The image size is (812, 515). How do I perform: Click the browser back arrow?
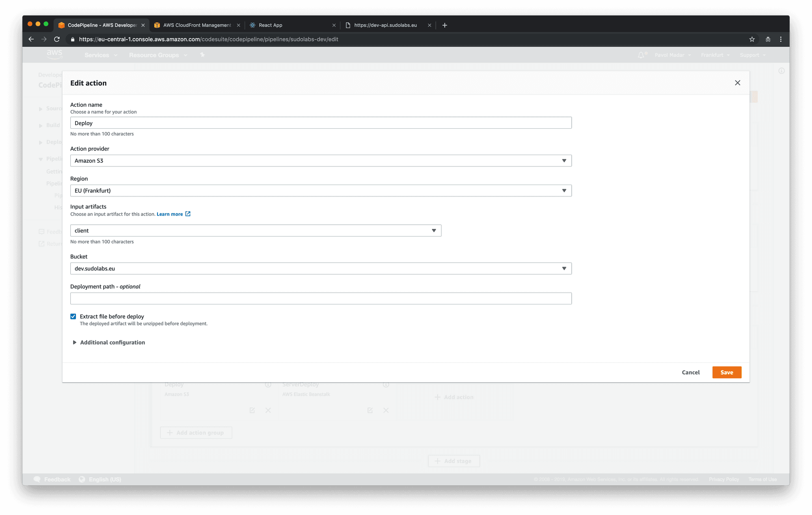[31, 39]
